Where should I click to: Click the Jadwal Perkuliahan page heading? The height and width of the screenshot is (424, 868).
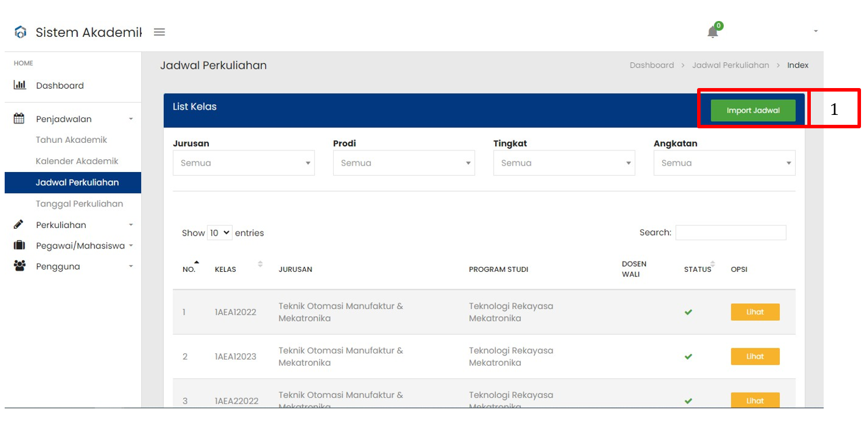(x=213, y=65)
